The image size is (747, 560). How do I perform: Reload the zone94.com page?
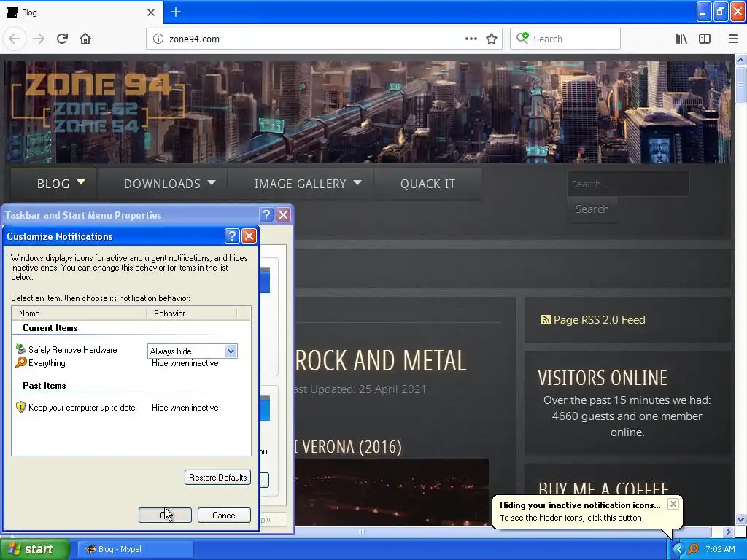tap(62, 39)
